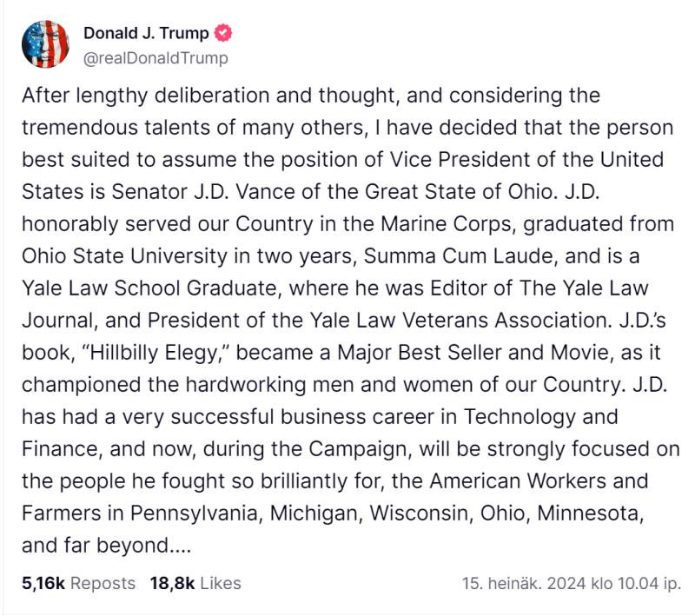Click the "Technology and" phrase in the post
The width and height of the screenshot is (695, 616).
540,417
